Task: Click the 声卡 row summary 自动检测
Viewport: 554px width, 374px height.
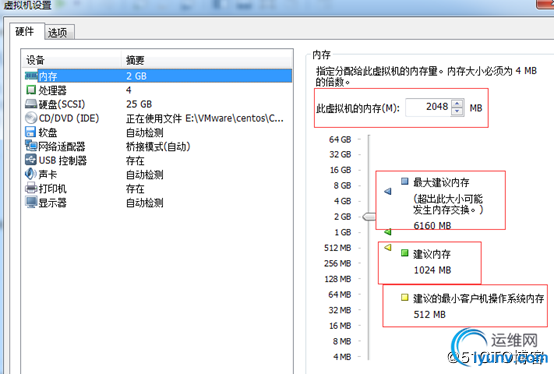Action: coord(145,174)
